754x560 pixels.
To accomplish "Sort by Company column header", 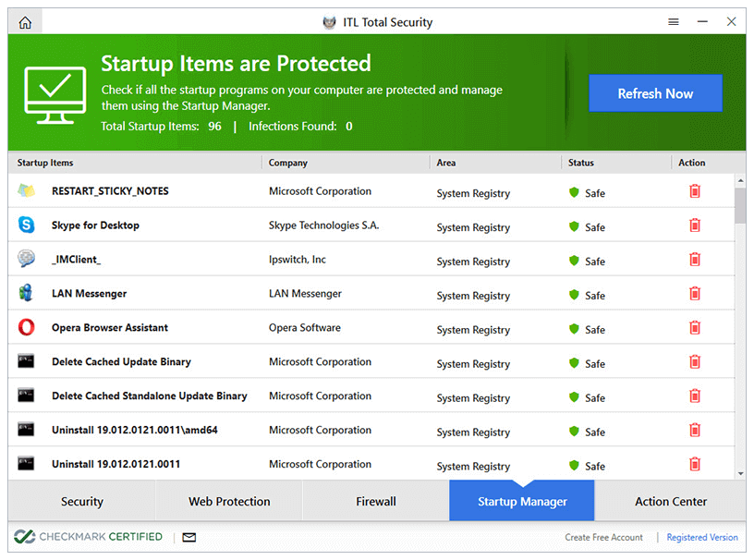I will tap(287, 163).
